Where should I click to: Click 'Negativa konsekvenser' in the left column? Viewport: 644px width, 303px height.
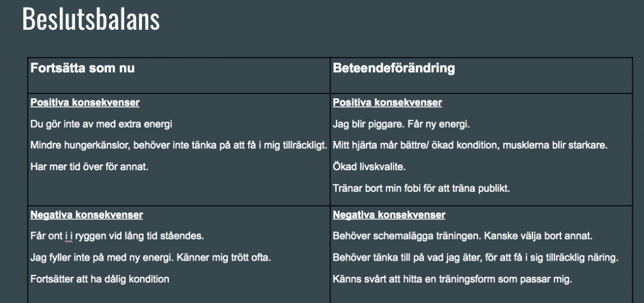pos(86,215)
